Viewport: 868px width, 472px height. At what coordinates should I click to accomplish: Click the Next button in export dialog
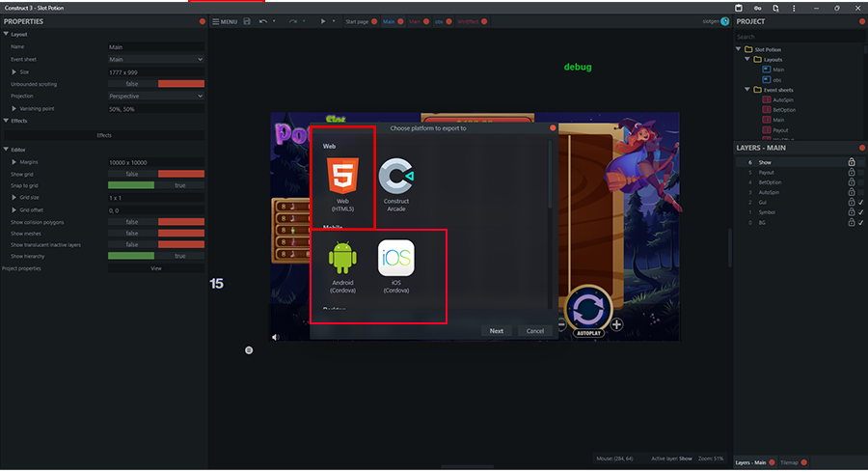click(x=497, y=331)
